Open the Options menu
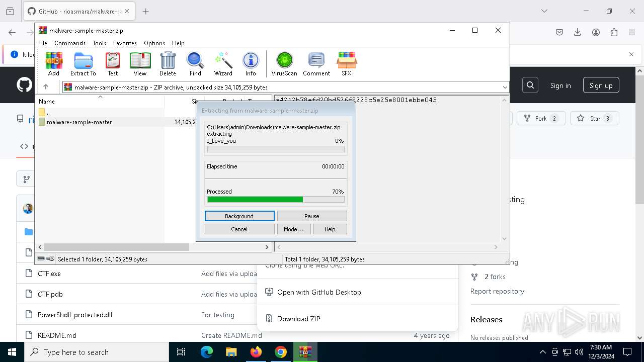The width and height of the screenshot is (644, 362). [154, 43]
